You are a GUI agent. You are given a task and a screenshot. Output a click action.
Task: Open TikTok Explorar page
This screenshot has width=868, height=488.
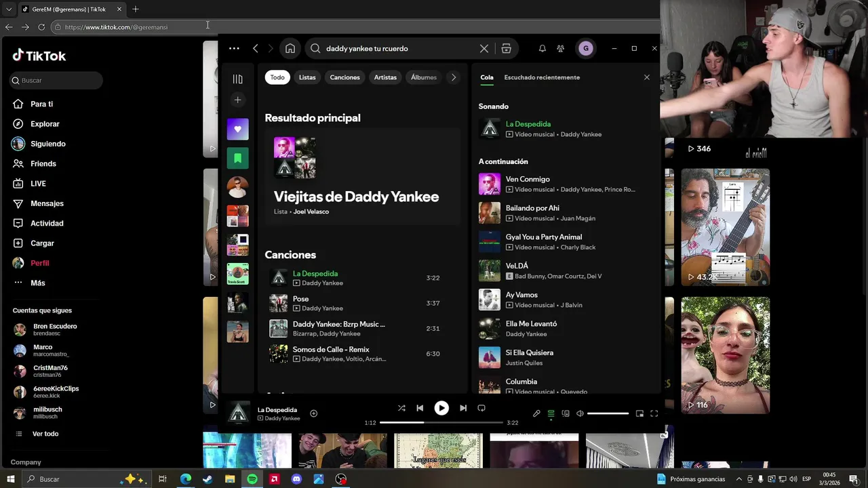pyautogui.click(x=45, y=124)
